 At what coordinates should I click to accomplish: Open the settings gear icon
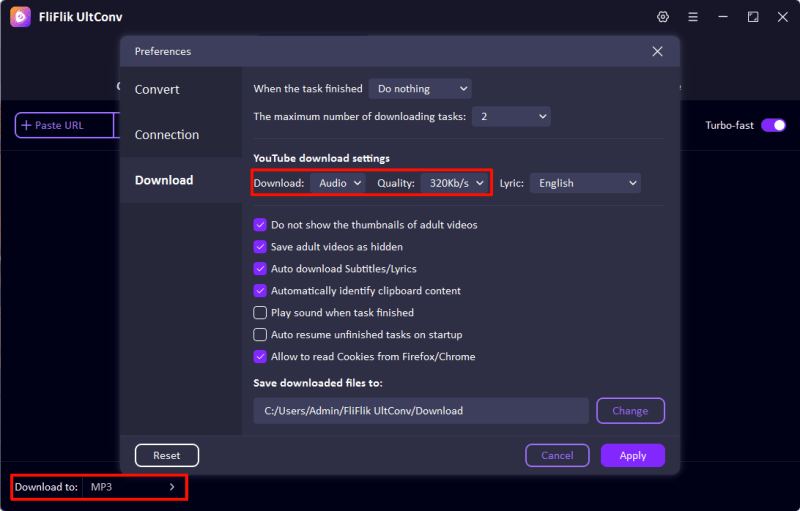click(x=662, y=17)
